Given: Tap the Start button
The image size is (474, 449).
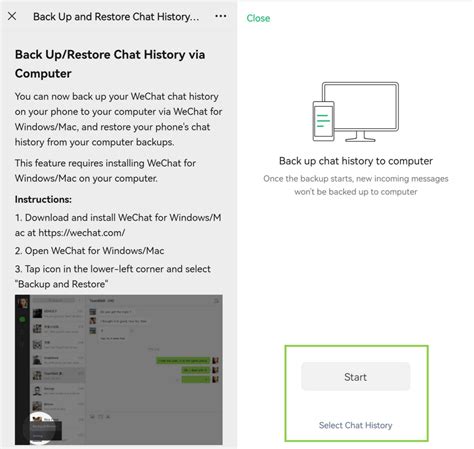Looking at the screenshot, I should point(356,377).
